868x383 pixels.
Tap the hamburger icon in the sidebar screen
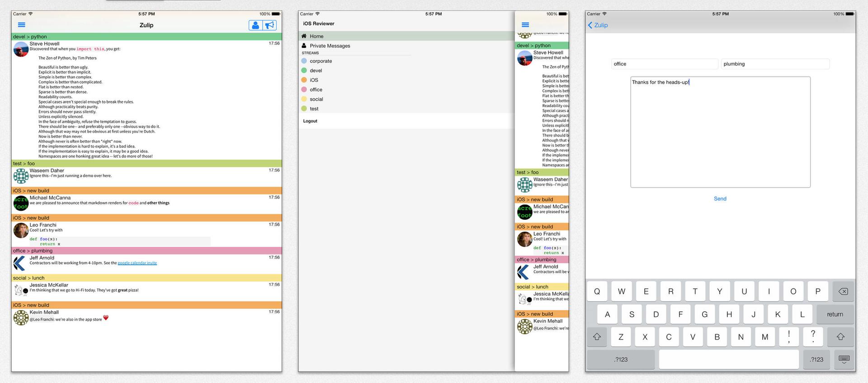click(x=525, y=25)
